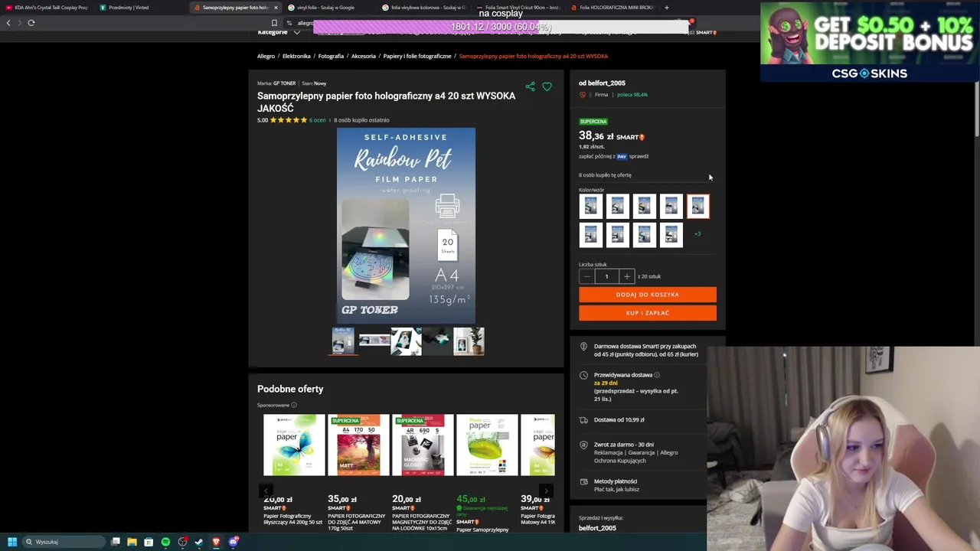The width and height of the screenshot is (980, 551).
Task: Close the active Samoprzylepny papier tab
Action: (276, 8)
